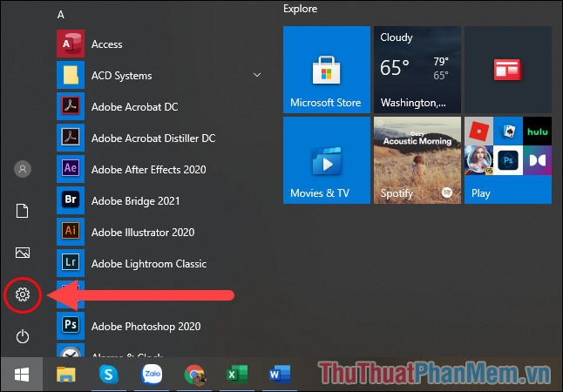The height and width of the screenshot is (392, 563).
Task: Open Hulu in the Play tile
Action: [x=537, y=131]
